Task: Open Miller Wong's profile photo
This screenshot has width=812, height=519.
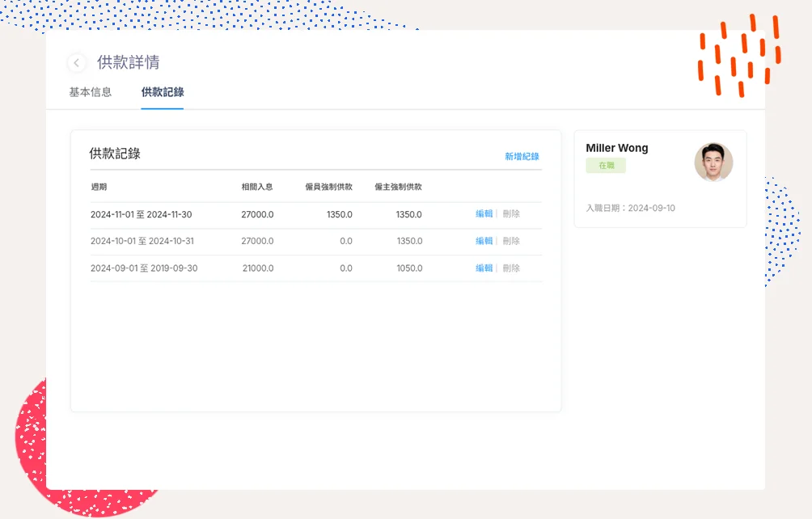Action: [x=713, y=162]
